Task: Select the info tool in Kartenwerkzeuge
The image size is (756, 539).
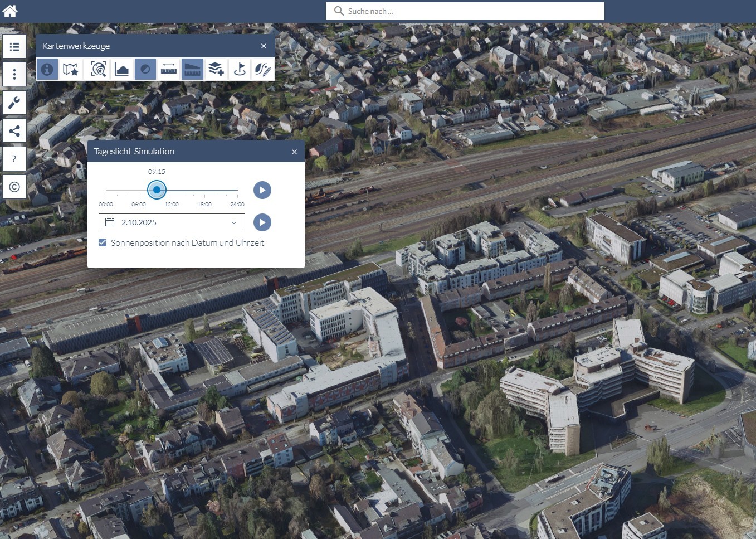Action: pos(47,69)
